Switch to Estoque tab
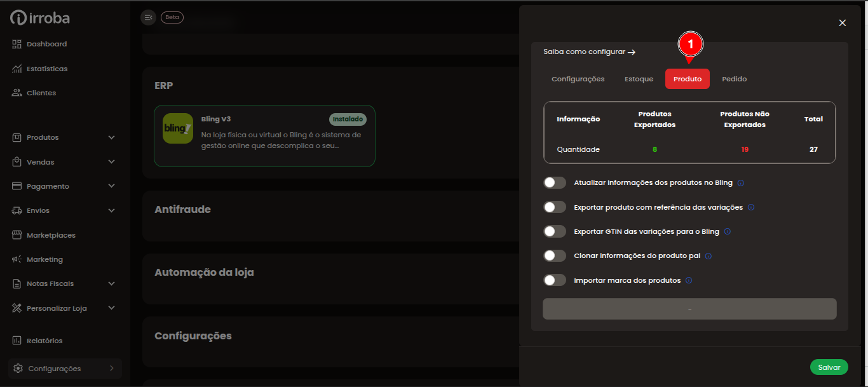 click(x=639, y=79)
